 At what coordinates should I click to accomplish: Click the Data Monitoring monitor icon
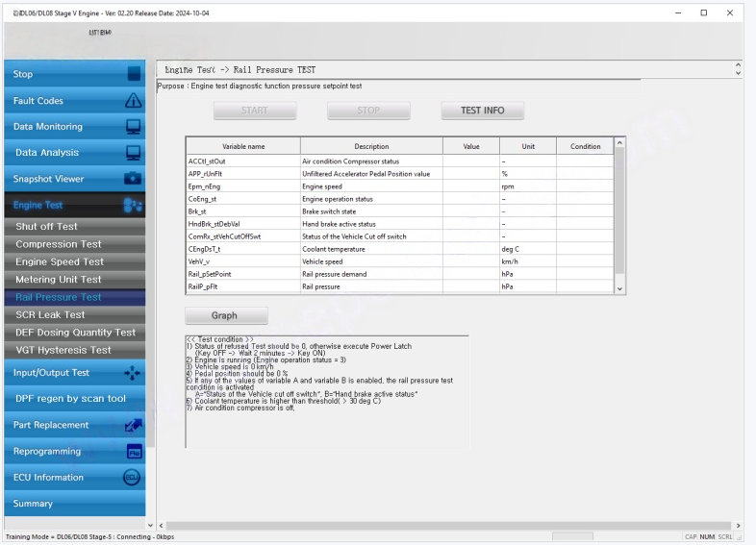pos(134,127)
